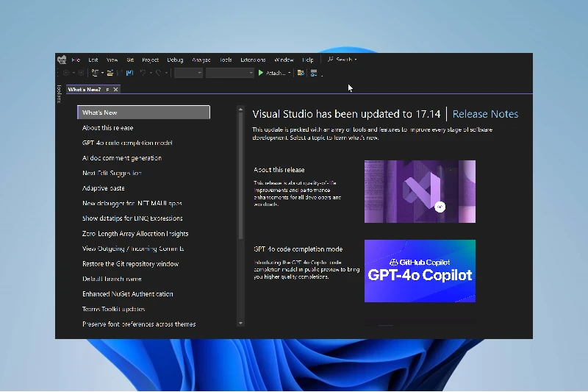Screen dimensions: 588x392
Task: Open toolbar overflow options arrow
Action: coord(322,75)
